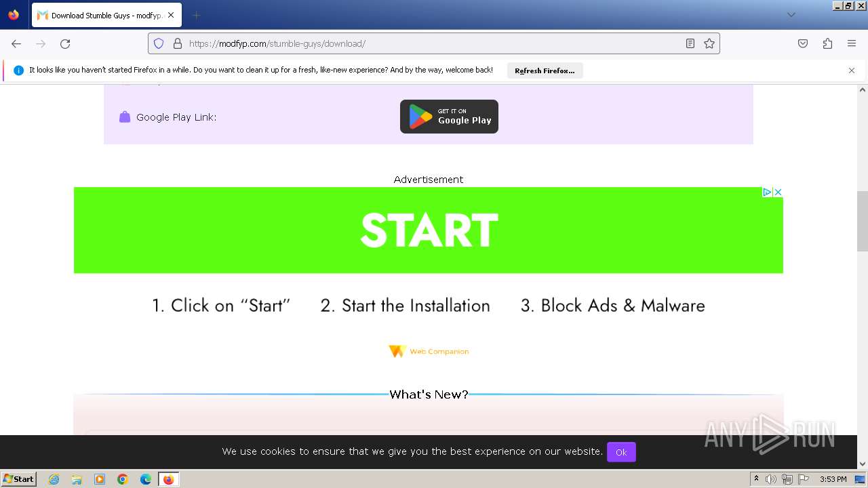Click Show desktop button

tap(861, 479)
